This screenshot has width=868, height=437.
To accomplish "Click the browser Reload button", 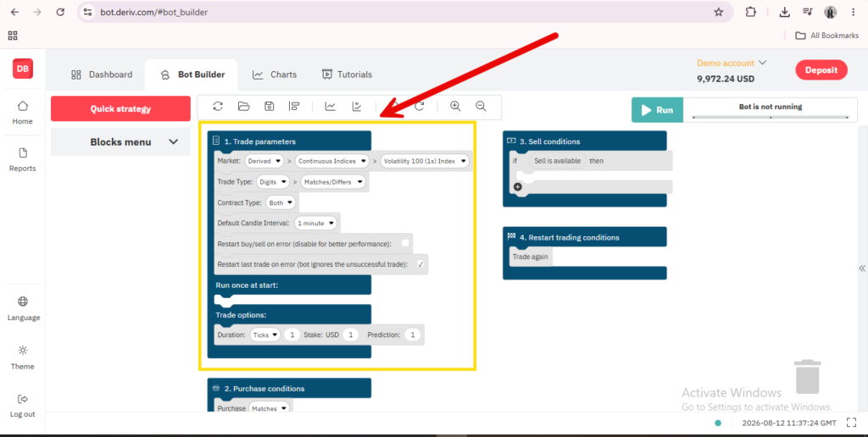I will click(60, 12).
